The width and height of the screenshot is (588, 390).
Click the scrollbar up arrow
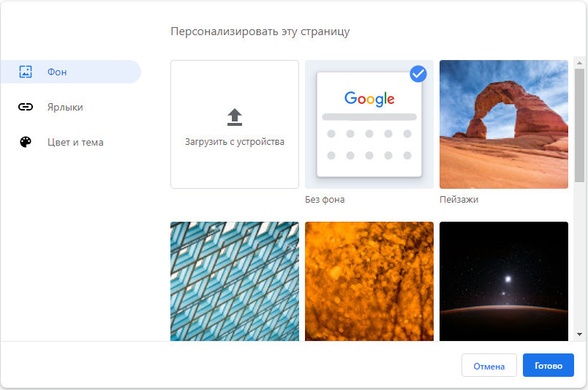click(x=579, y=63)
